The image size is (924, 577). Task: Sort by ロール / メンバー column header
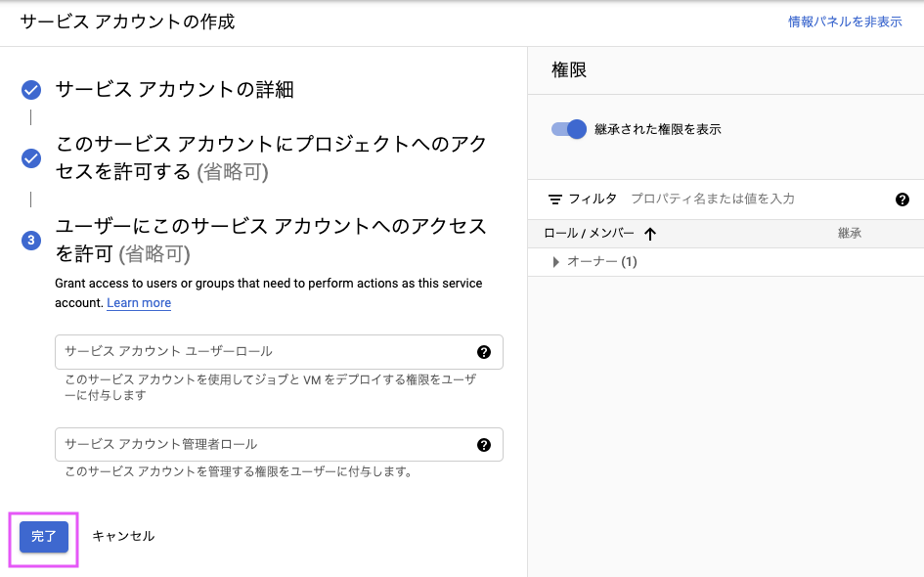tap(589, 234)
